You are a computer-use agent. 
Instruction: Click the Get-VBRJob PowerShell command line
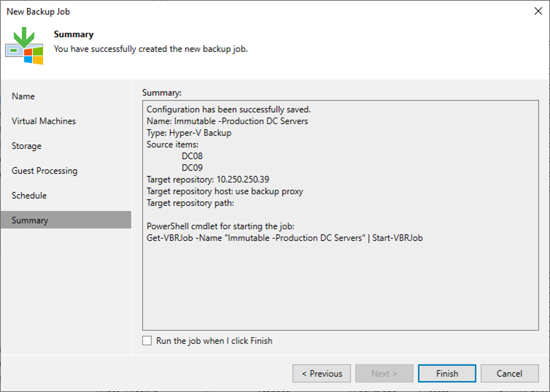tap(285, 238)
